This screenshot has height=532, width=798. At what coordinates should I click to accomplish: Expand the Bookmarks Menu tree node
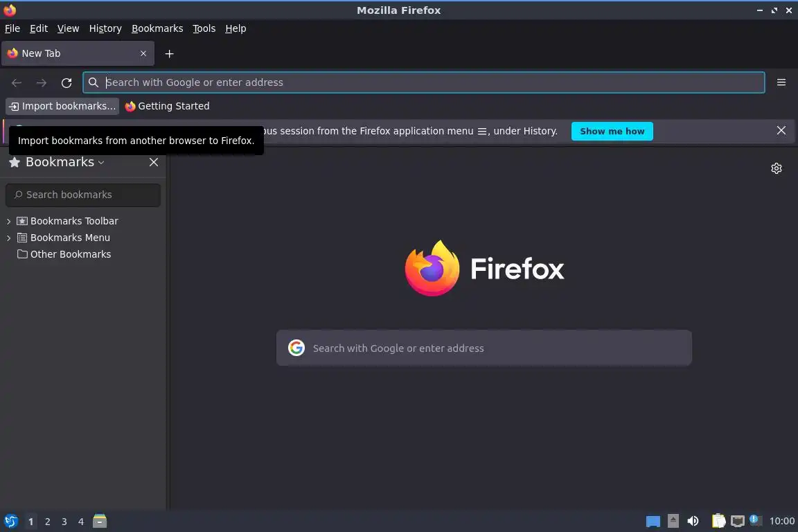8,238
